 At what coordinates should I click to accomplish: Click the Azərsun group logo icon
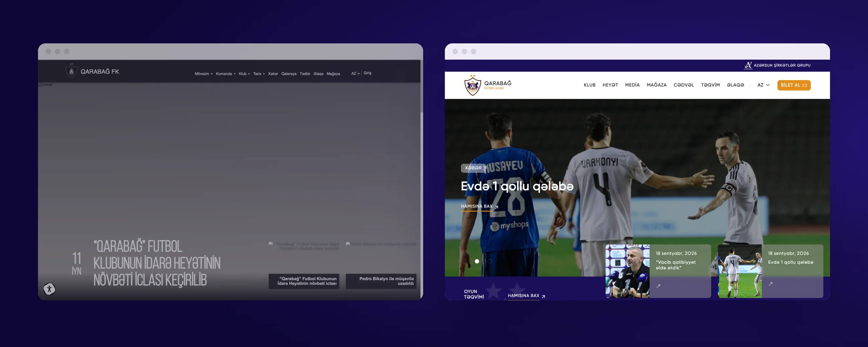tap(748, 65)
